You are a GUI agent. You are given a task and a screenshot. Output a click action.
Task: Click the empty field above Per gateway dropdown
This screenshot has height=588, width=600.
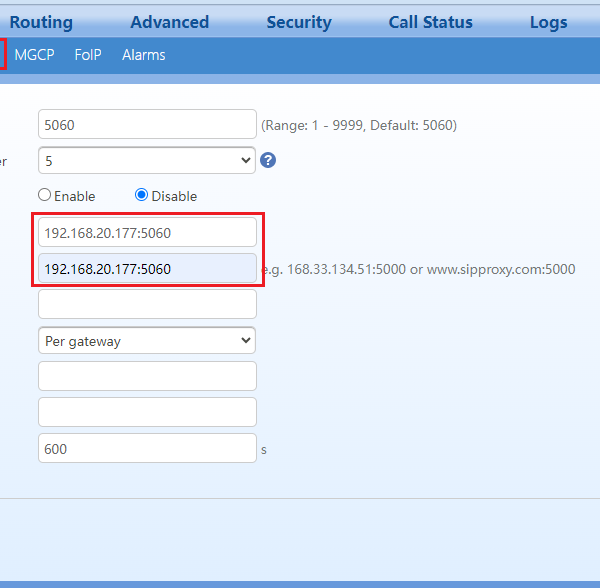[147, 304]
